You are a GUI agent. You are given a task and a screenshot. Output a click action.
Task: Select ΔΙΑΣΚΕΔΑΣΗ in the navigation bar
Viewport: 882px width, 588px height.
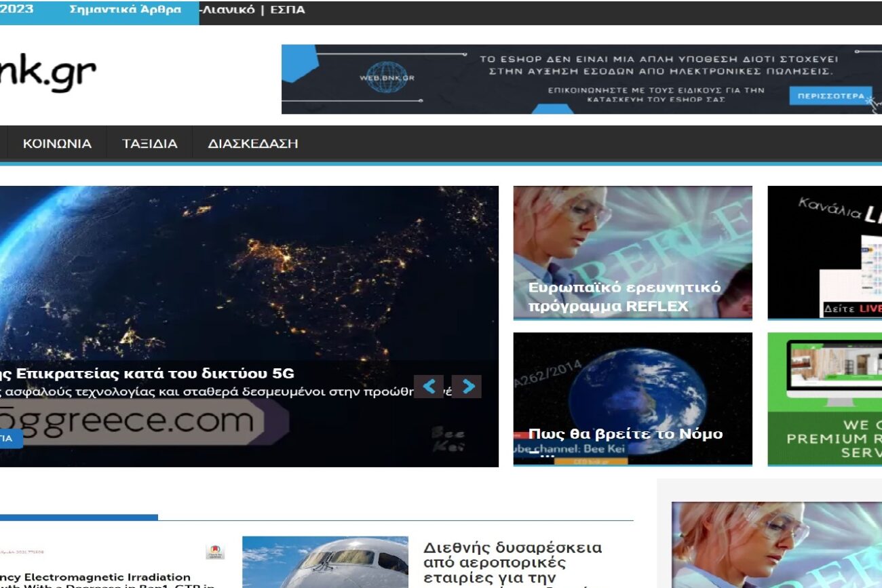coord(252,144)
